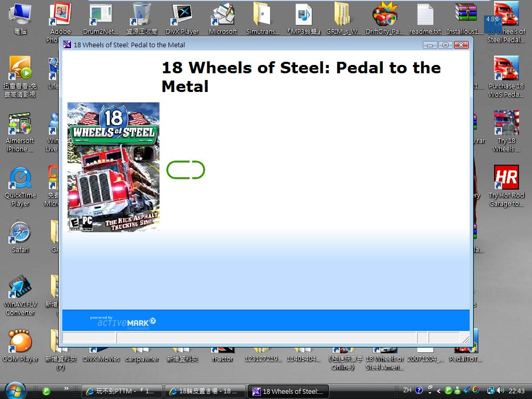Screen dimensions: 532x399
Task: Open the Recycle Bin desktop icon
Action: pyautogui.click(x=141, y=16)
